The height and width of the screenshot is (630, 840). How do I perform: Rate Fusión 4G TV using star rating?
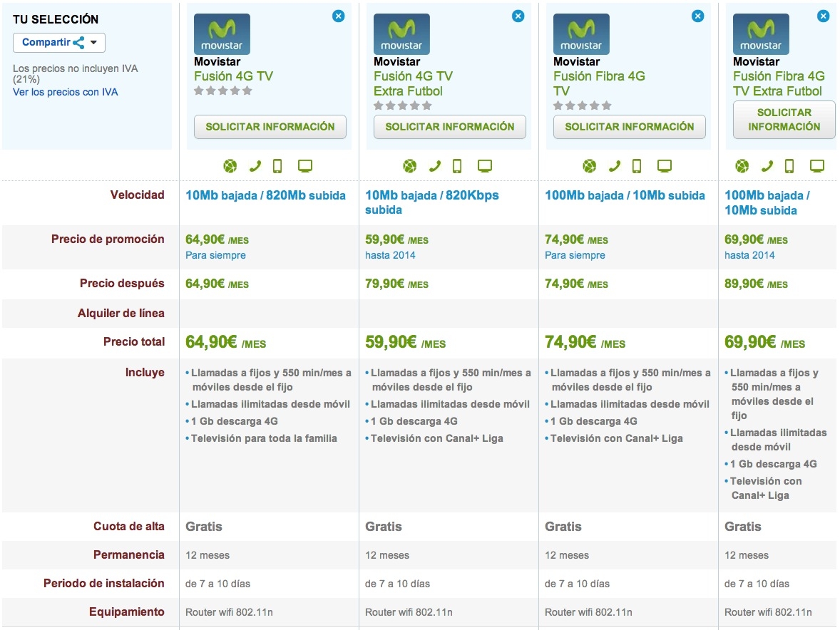click(x=223, y=91)
